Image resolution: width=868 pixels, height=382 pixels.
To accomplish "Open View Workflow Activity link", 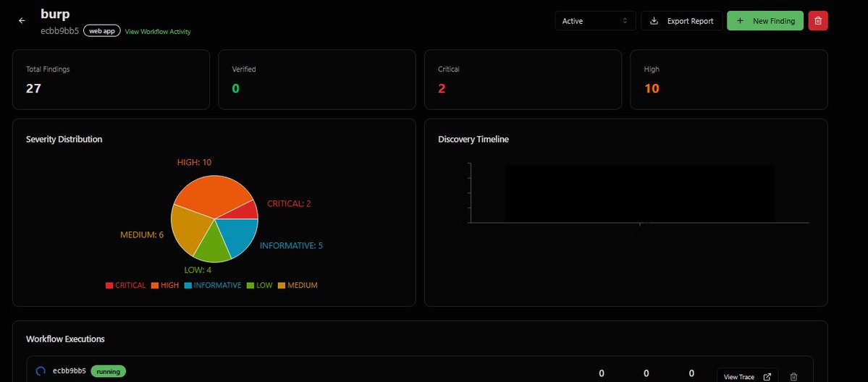I will [158, 32].
